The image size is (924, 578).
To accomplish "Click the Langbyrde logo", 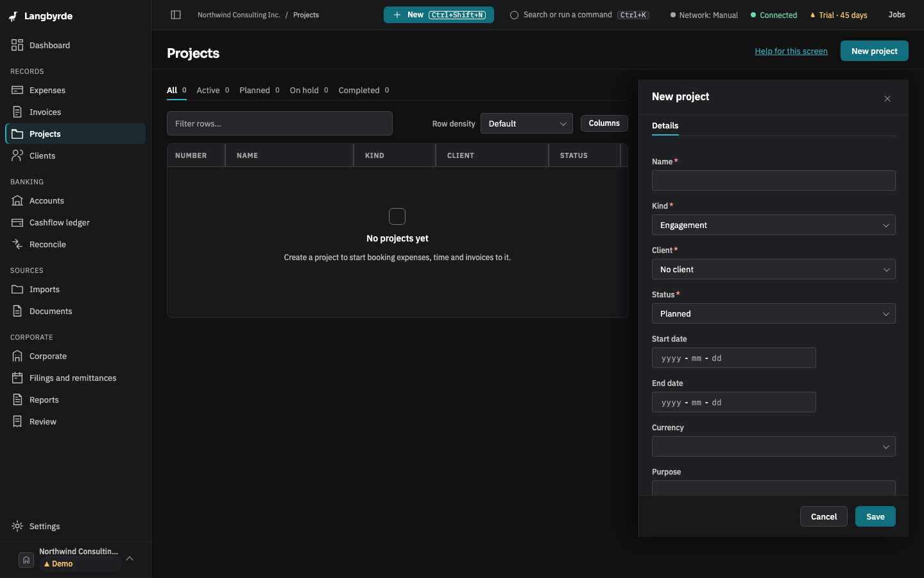I will pyautogui.click(x=41, y=16).
